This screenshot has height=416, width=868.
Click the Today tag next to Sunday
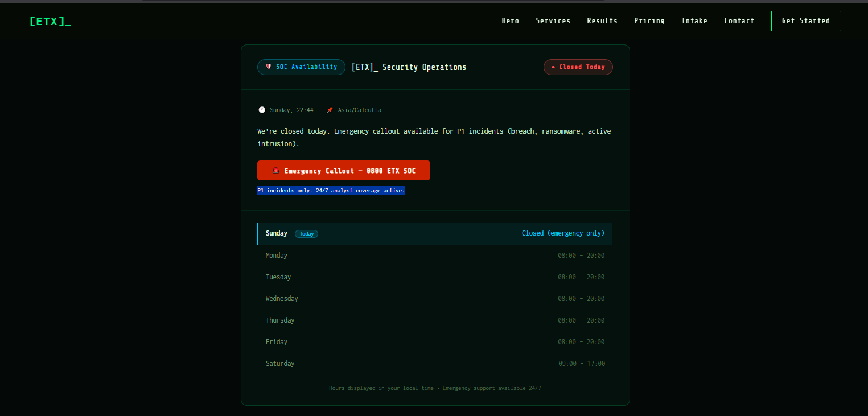(x=306, y=234)
